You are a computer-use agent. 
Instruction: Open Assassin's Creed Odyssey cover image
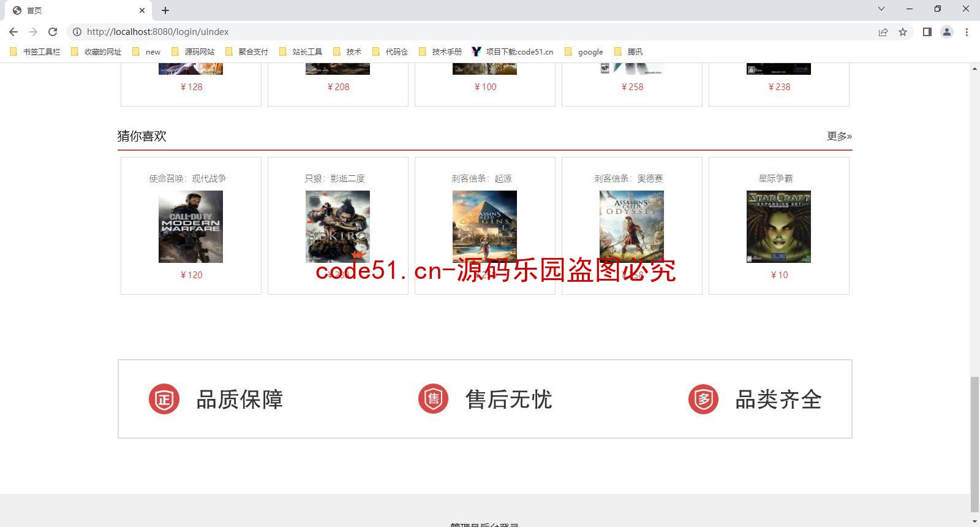click(631, 227)
